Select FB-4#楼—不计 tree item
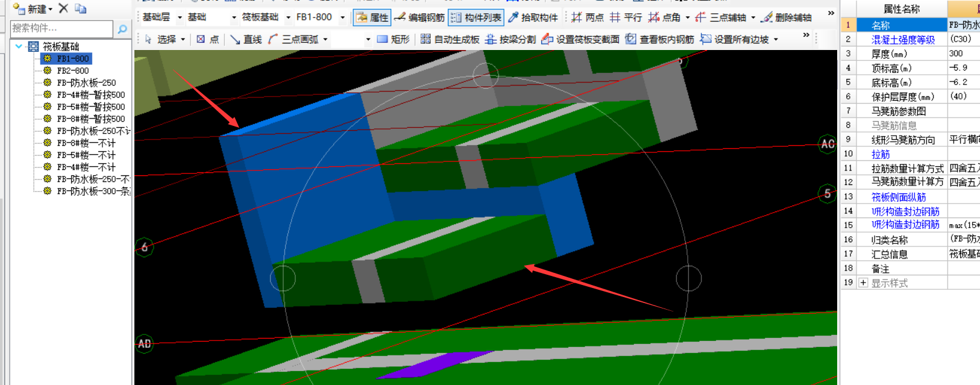The image size is (980, 385). pyautogui.click(x=86, y=167)
